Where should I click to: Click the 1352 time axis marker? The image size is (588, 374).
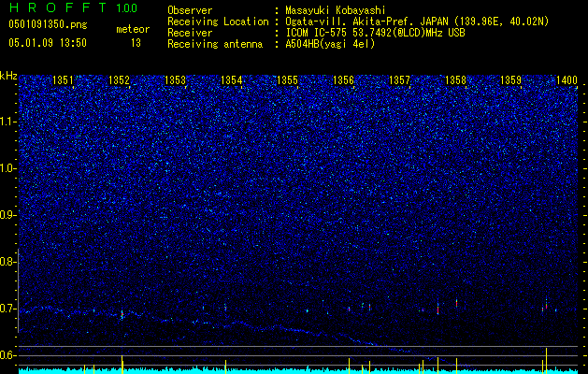tap(119, 79)
